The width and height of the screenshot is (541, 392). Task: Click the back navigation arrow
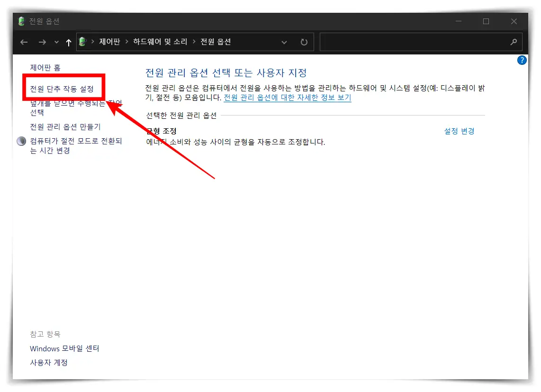click(24, 42)
